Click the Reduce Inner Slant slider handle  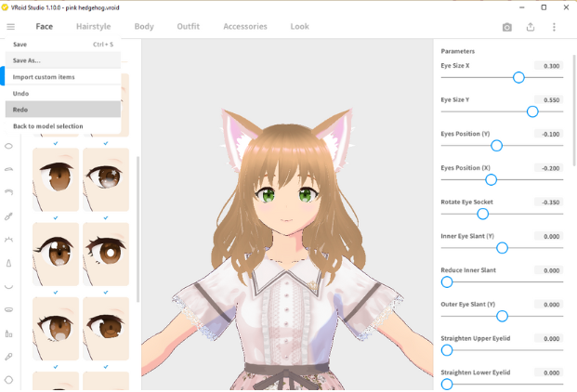point(447,282)
